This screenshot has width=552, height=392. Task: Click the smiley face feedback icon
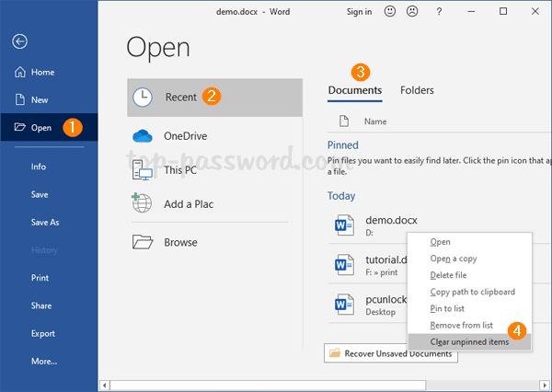coord(391,12)
